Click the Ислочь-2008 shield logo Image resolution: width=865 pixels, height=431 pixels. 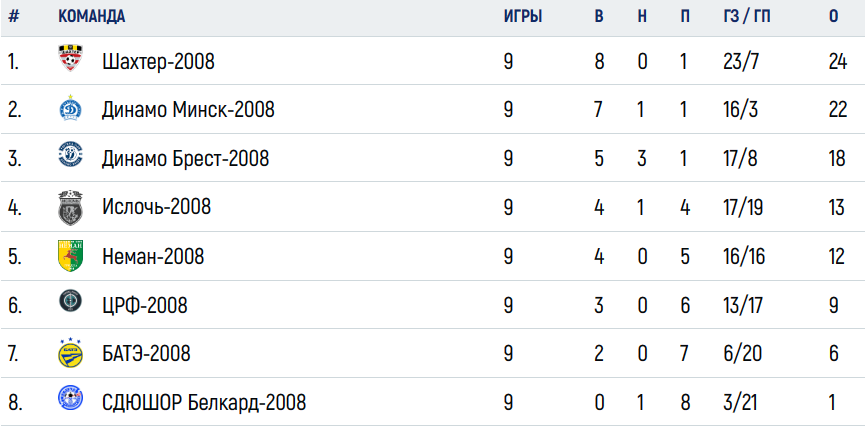pyautogui.click(x=70, y=207)
